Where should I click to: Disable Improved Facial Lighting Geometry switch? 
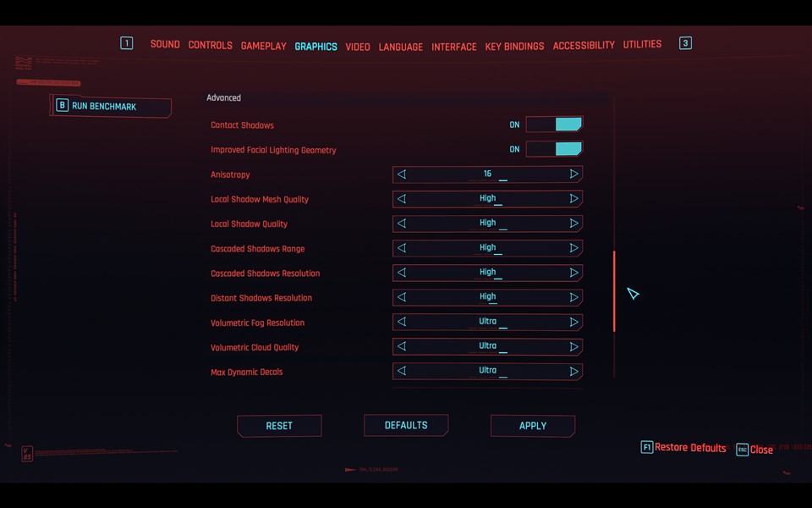[554, 149]
